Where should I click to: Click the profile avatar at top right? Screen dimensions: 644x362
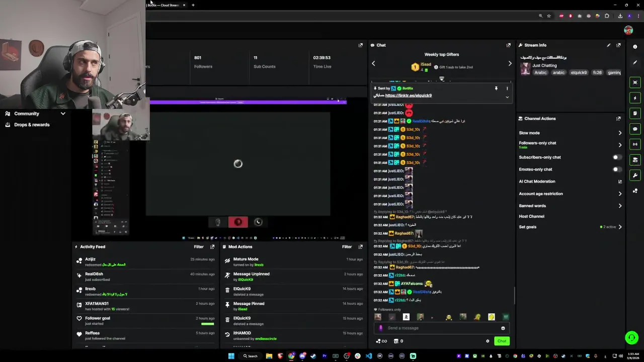[x=628, y=30]
